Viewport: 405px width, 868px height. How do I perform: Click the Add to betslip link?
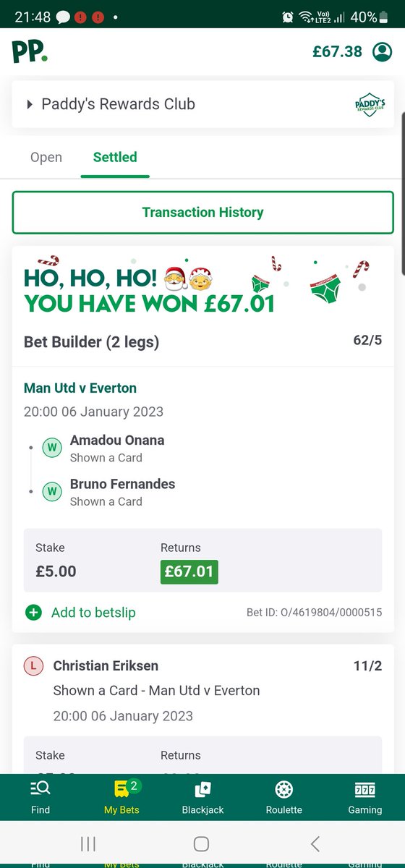(x=93, y=613)
